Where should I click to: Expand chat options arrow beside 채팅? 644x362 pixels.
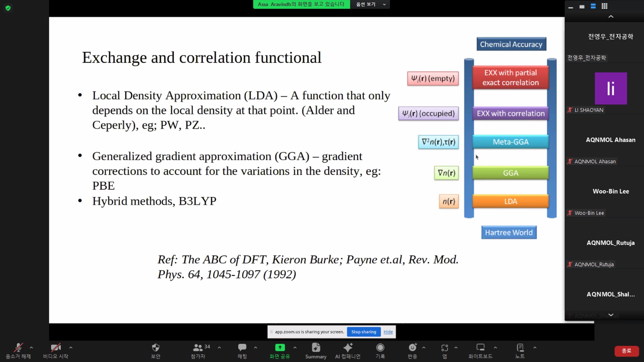point(256,348)
